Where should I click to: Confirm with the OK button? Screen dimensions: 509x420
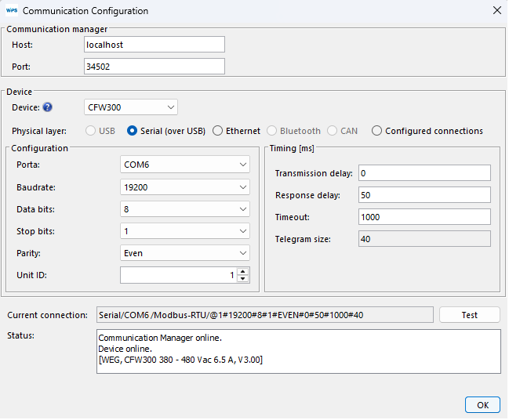point(482,404)
